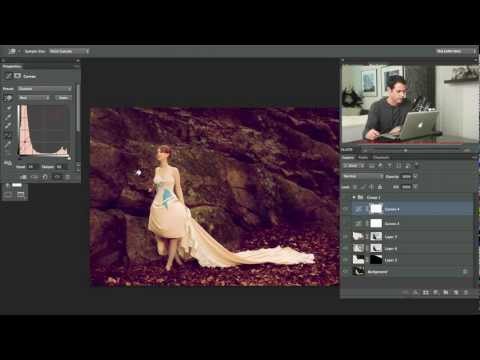Switch to the Paths tab
The height and width of the screenshot is (360, 480).
pos(363,157)
